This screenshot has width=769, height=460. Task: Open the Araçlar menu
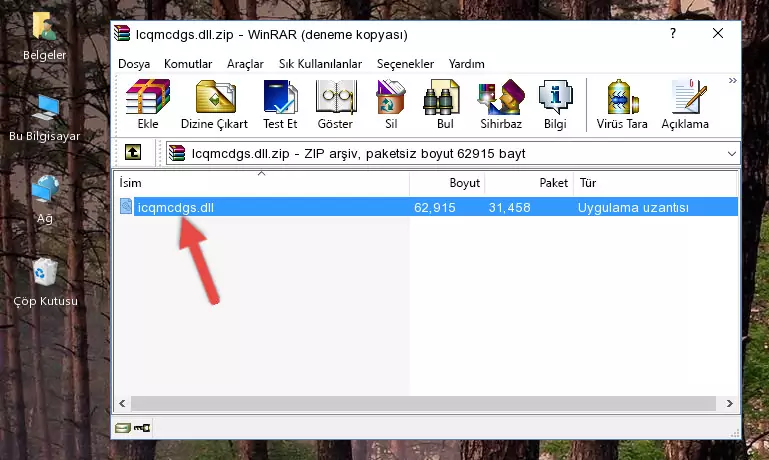coord(245,64)
